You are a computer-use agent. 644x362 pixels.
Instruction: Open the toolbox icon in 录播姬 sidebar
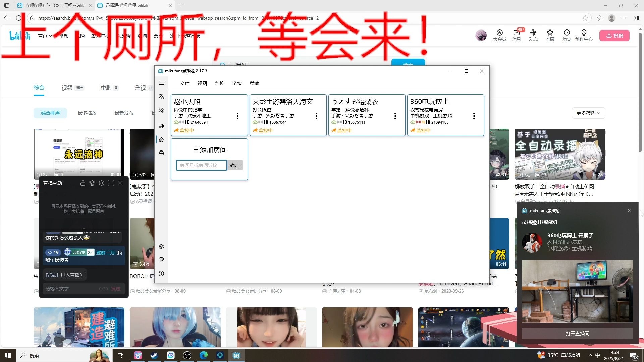[x=161, y=153]
